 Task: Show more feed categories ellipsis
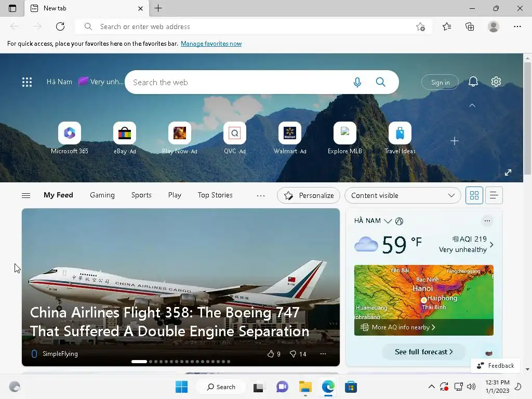coord(261,195)
